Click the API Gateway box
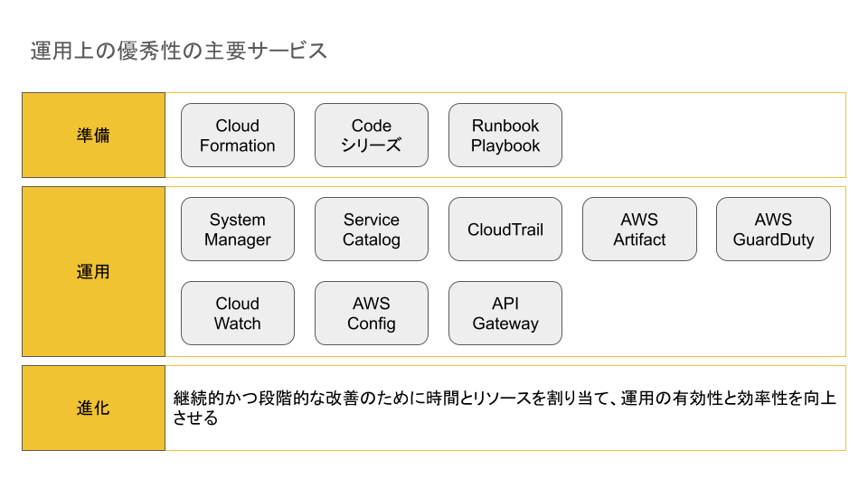Image resolution: width=868 pixels, height=488 pixels. (505, 314)
